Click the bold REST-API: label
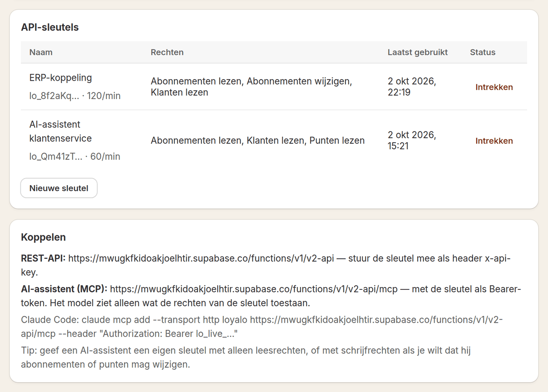The height and width of the screenshot is (392, 548). point(43,258)
